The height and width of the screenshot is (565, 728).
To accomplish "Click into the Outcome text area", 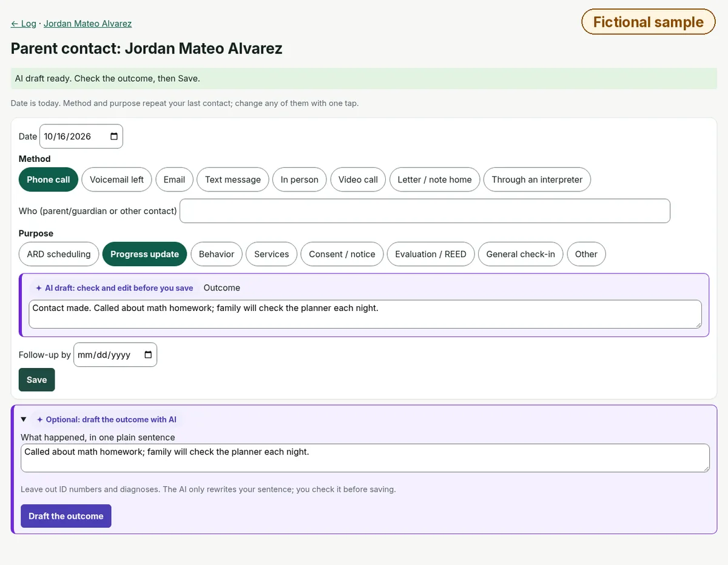I will [x=365, y=314].
